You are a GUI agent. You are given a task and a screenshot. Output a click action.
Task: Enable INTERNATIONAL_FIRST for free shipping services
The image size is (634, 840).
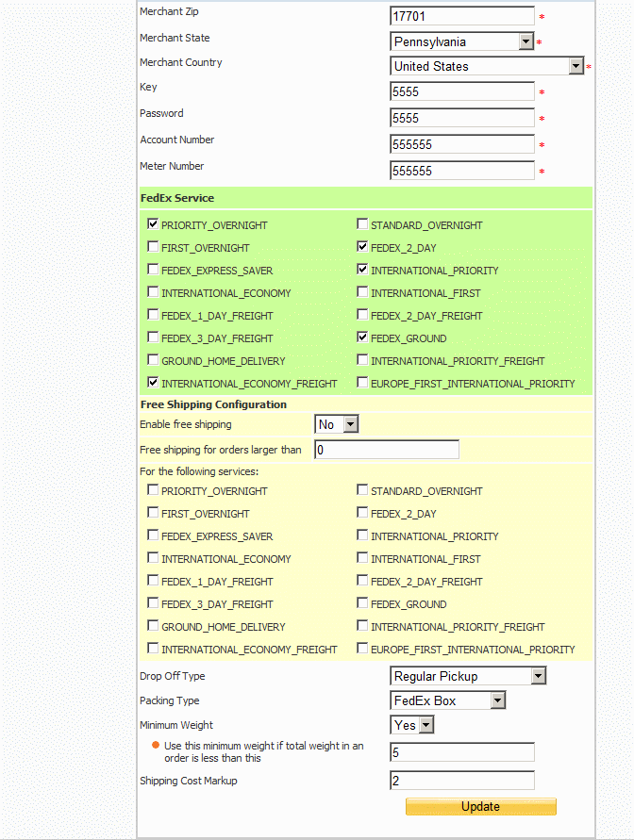[x=362, y=558]
